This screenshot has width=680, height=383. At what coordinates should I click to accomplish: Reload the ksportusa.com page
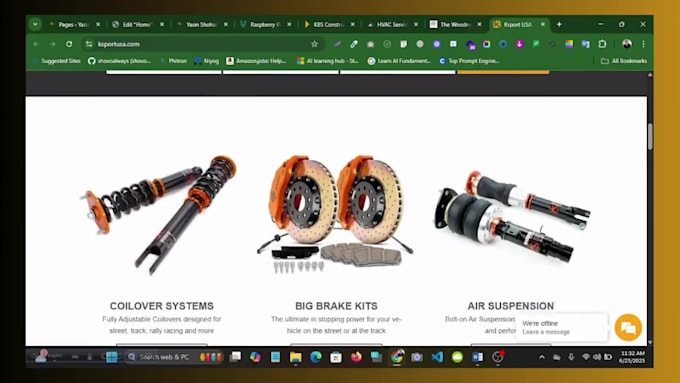69,44
